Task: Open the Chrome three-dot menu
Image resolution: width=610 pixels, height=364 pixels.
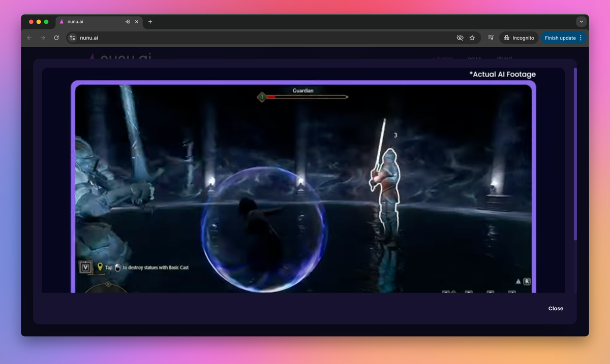Action: (x=581, y=38)
